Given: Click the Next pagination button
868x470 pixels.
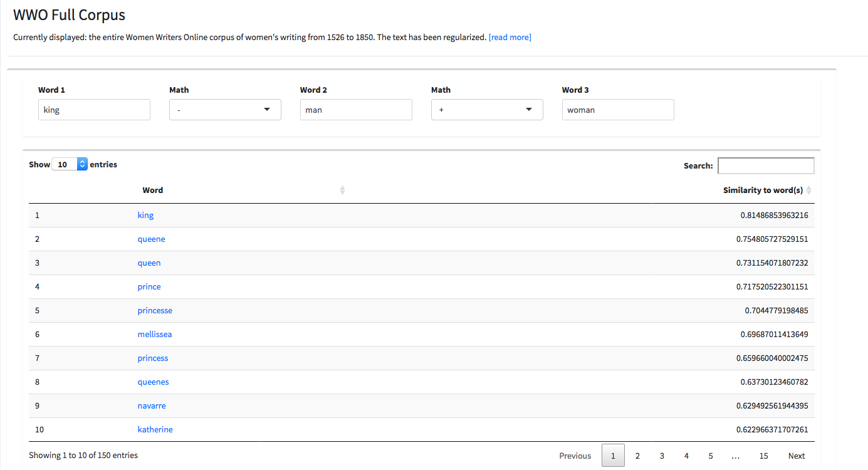Looking at the screenshot, I should click(796, 456).
